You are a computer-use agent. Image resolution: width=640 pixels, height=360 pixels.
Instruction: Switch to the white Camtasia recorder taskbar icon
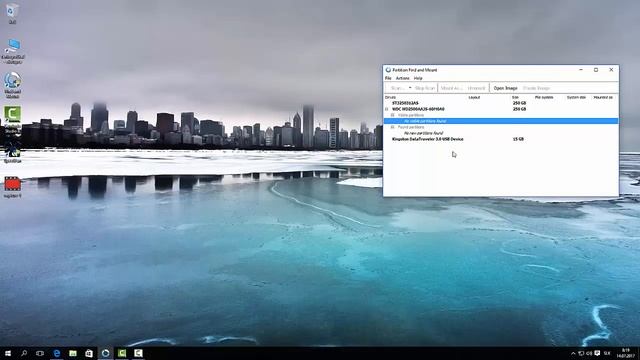click(x=138, y=353)
